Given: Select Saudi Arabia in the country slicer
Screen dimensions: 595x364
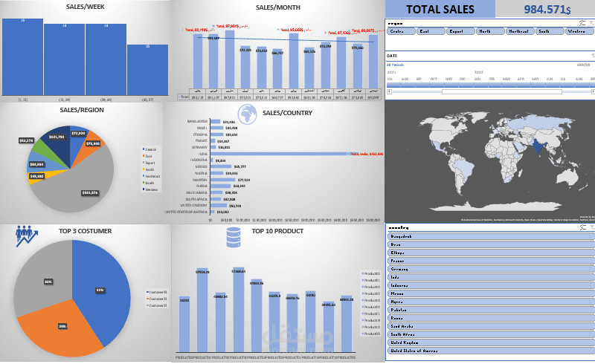Looking at the screenshot, I should click(x=491, y=326).
